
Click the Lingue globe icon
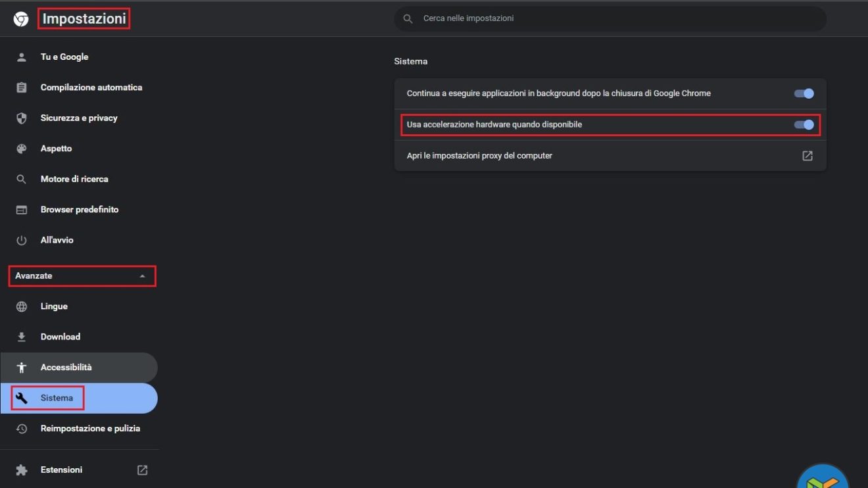pos(22,306)
